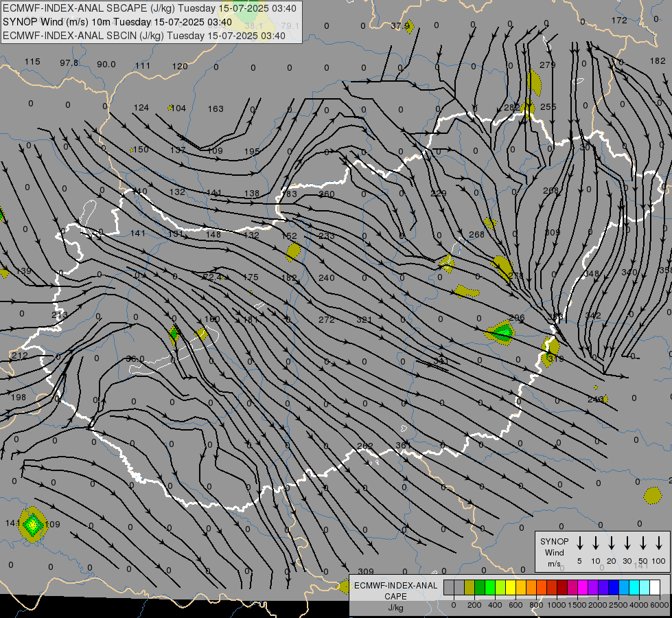Click the map value 272
This screenshot has height=618, width=672.
pyautogui.click(x=327, y=319)
